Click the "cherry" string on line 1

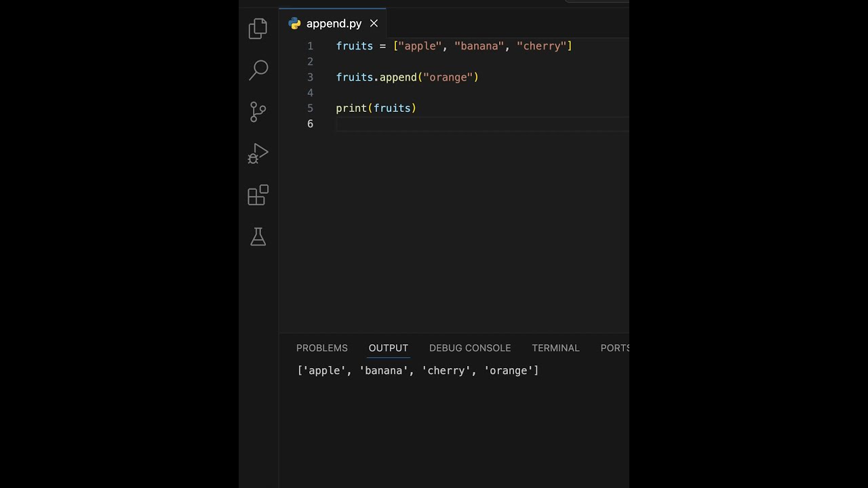(x=542, y=46)
